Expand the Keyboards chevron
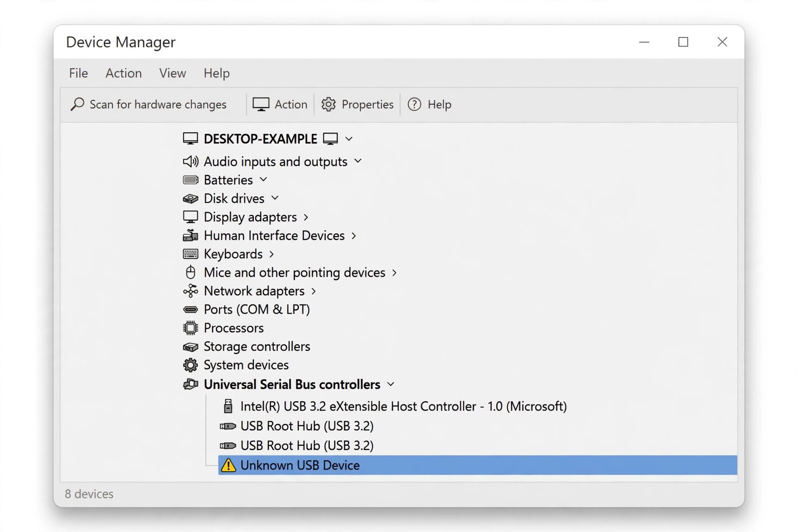The image size is (798, 532). coord(271,254)
